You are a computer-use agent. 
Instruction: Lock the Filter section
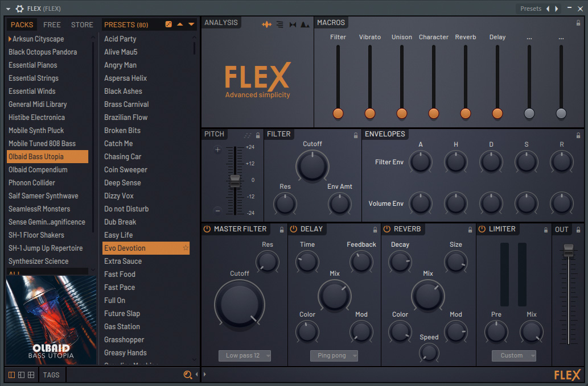click(356, 135)
